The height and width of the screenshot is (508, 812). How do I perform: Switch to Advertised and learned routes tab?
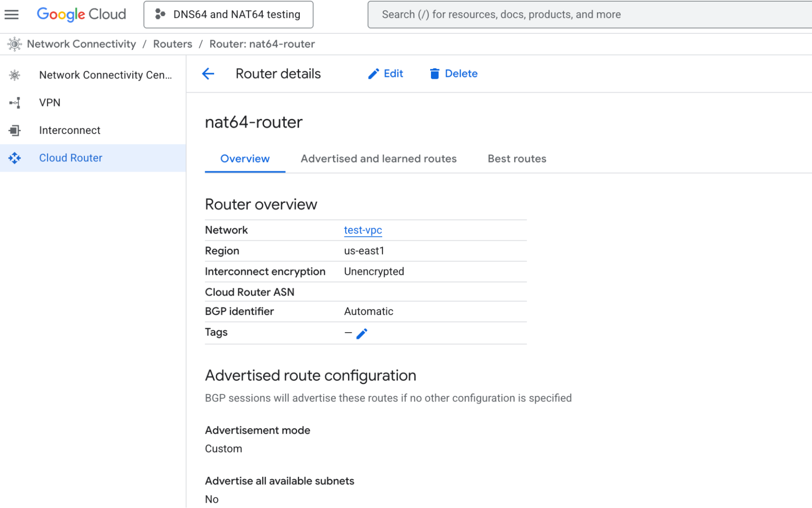378,159
